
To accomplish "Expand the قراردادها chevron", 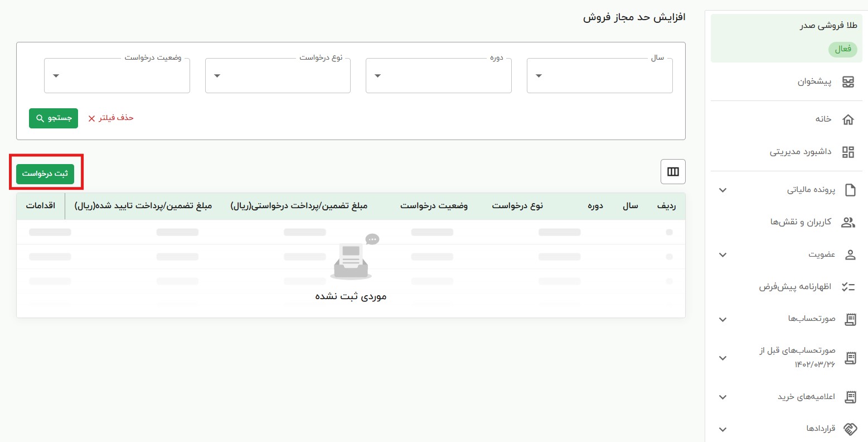I will [722, 430].
